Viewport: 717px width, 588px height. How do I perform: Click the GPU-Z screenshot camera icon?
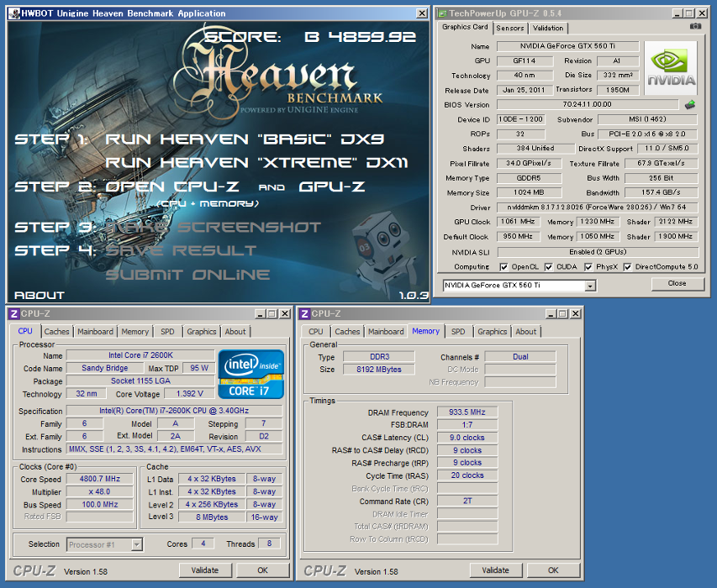[695, 27]
